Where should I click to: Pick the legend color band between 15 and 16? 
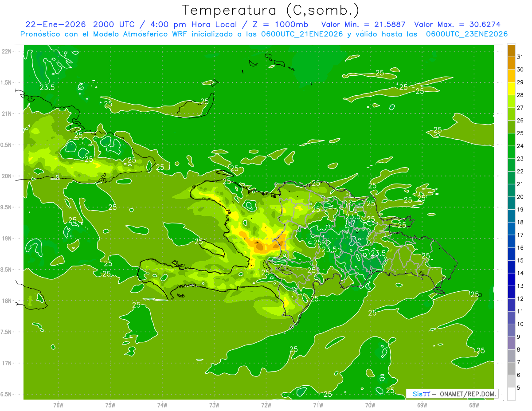tap(511, 254)
